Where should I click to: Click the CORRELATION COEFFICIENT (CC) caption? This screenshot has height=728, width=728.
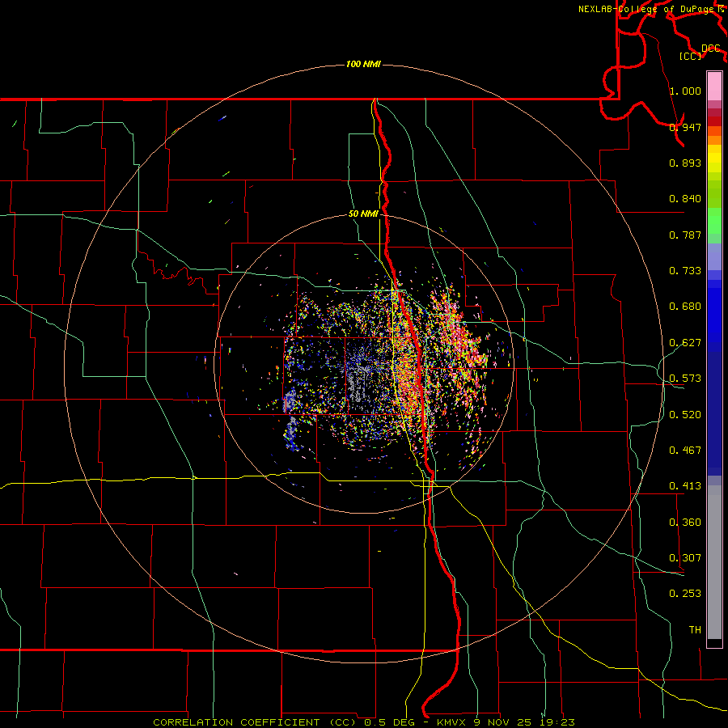[255, 722]
